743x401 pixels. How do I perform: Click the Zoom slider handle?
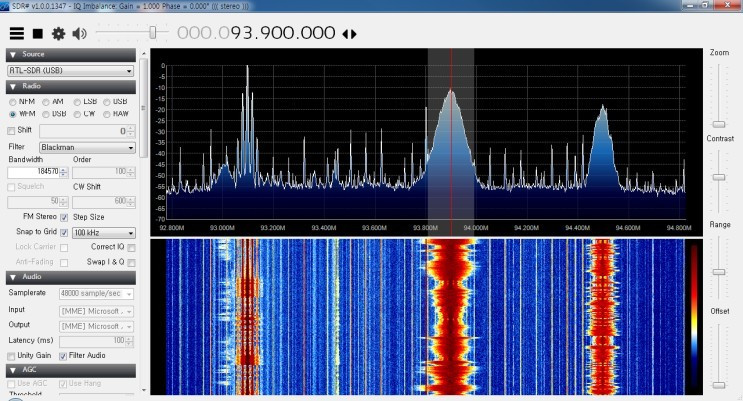(719, 124)
